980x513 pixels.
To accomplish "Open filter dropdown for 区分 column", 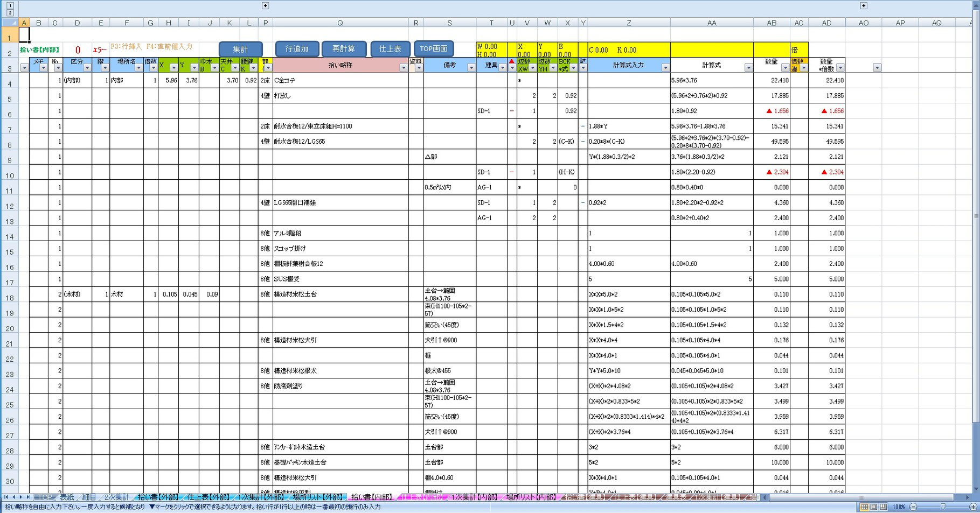I will (x=87, y=68).
